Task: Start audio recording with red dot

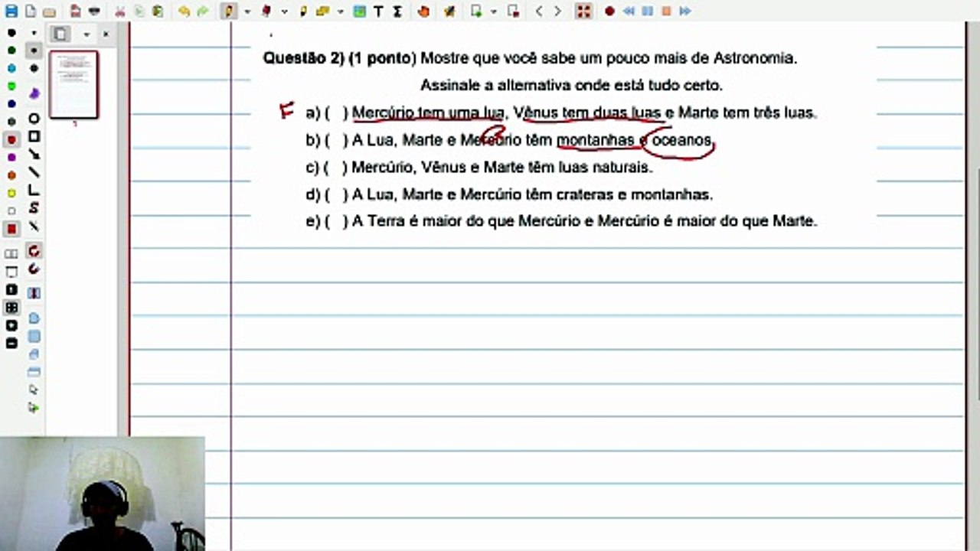Action: [610, 11]
